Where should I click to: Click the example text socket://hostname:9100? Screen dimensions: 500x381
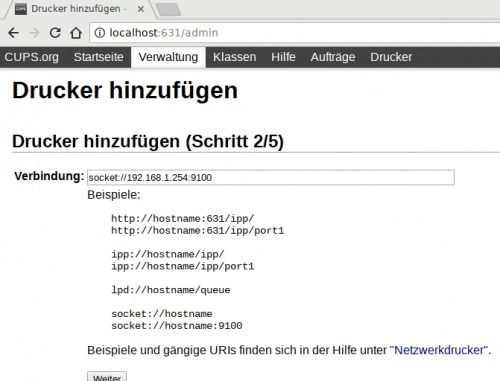[177, 326]
